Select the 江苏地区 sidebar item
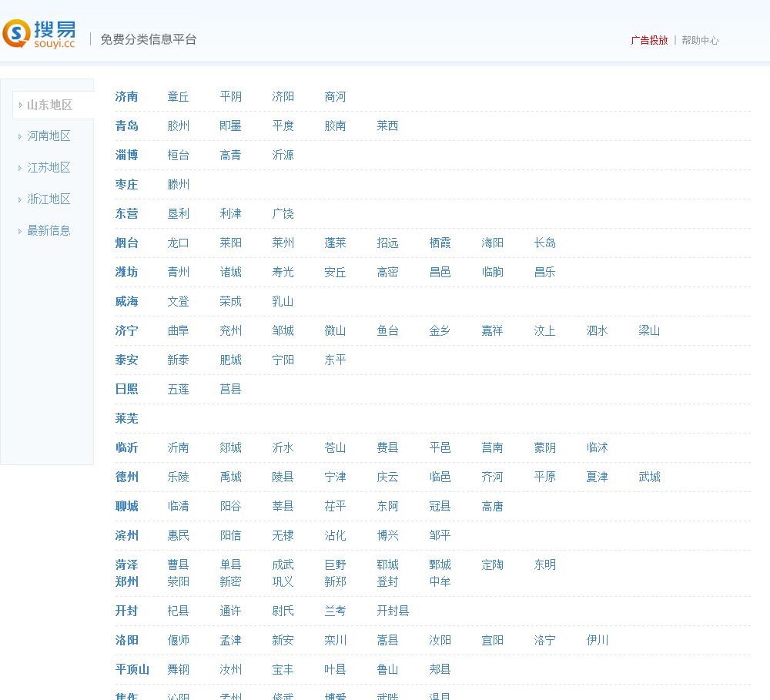The image size is (770, 700). 49,168
